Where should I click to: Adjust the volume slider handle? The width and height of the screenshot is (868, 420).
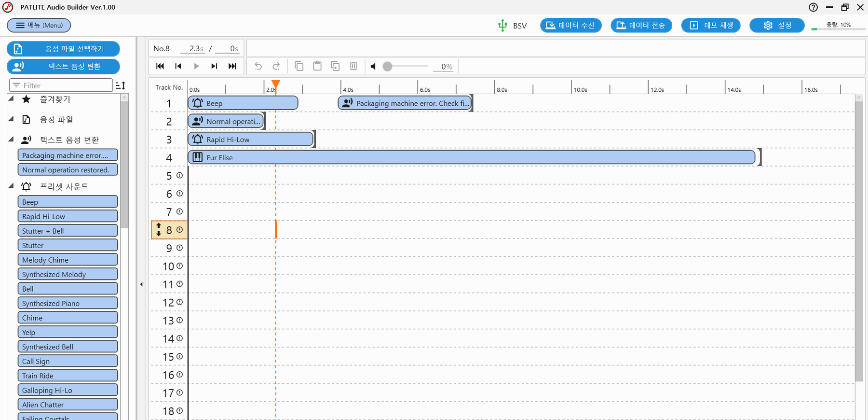pyautogui.click(x=387, y=67)
